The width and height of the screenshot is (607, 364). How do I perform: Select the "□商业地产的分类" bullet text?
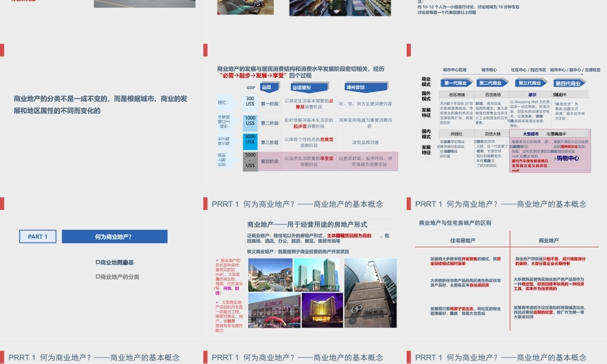click(x=117, y=277)
